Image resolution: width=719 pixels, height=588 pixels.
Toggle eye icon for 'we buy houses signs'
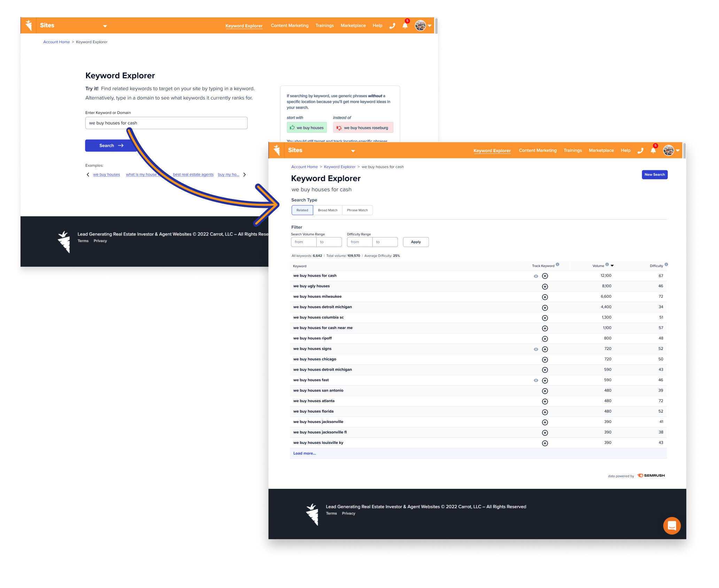click(536, 349)
